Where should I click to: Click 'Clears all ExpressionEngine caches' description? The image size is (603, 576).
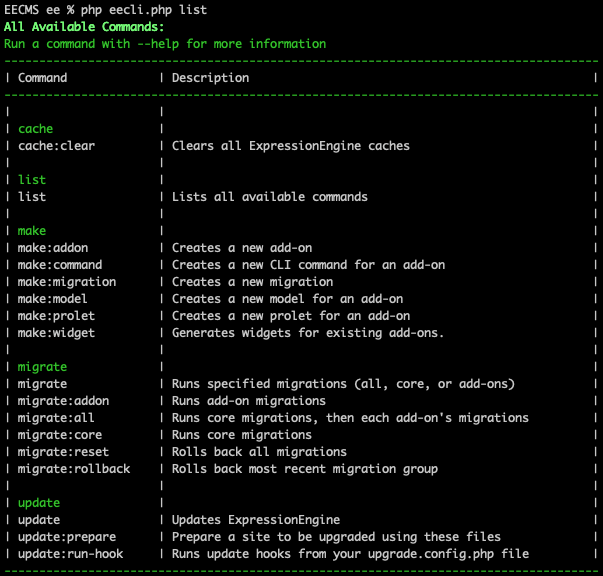(291, 146)
